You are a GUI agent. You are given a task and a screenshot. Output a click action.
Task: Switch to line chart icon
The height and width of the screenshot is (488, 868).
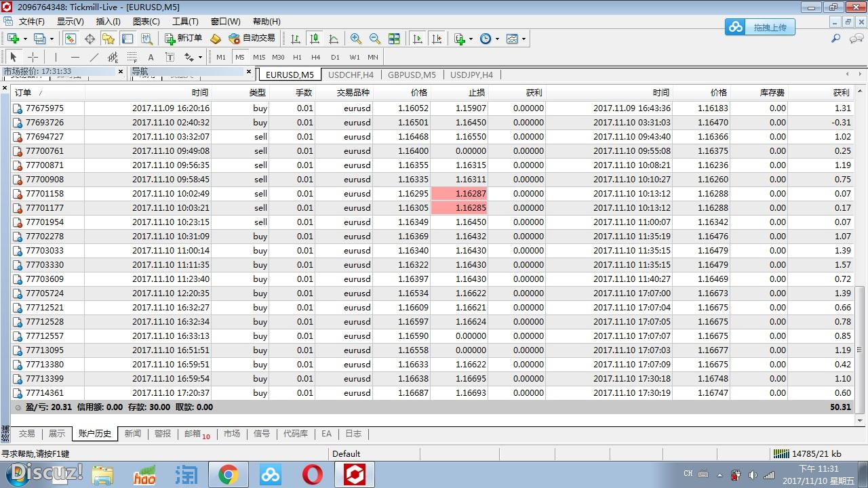click(334, 39)
